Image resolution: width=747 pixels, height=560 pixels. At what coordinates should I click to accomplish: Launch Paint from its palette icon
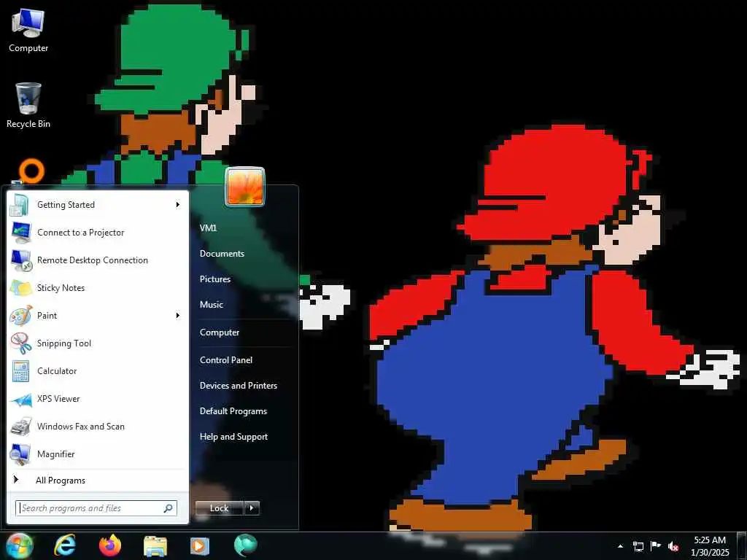tap(21, 316)
